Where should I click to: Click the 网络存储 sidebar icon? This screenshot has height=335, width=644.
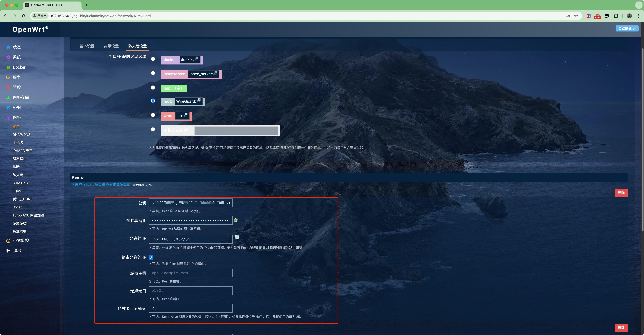pos(8,97)
